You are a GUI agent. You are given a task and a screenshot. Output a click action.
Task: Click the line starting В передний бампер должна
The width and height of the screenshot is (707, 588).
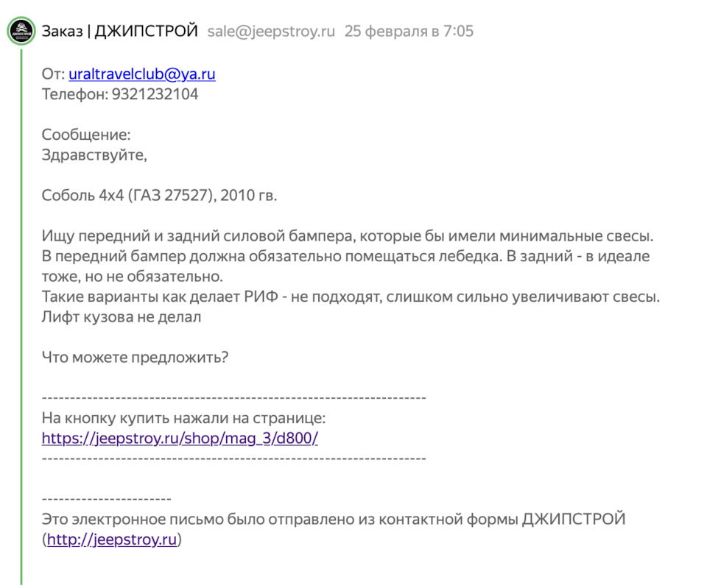pos(345,256)
